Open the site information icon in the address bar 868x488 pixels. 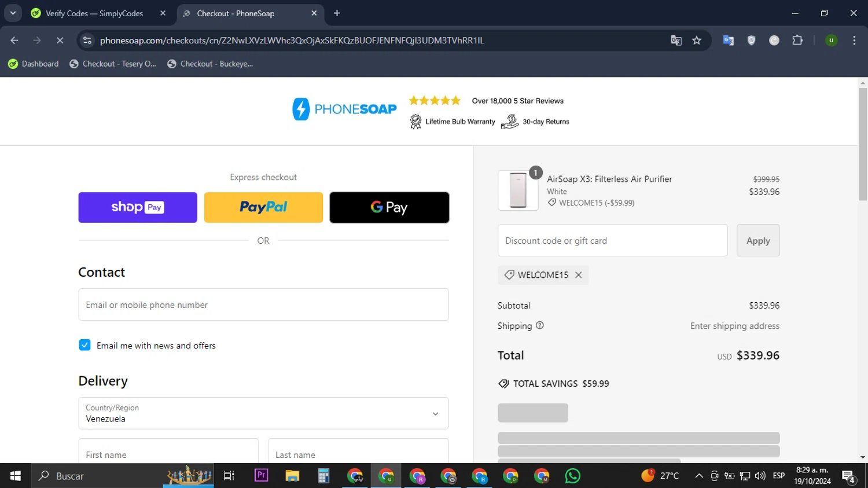[87, 41]
